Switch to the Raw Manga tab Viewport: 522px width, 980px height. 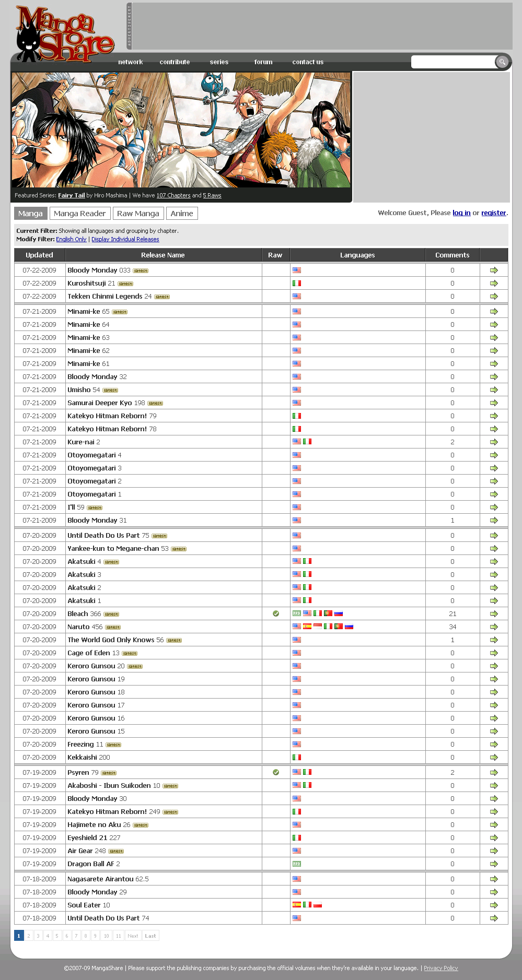coord(138,214)
